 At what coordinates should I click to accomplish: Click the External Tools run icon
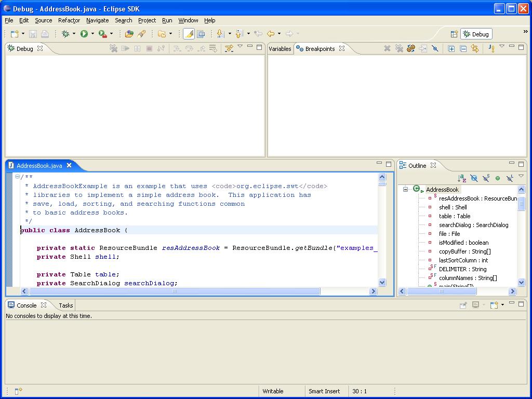[x=102, y=34]
